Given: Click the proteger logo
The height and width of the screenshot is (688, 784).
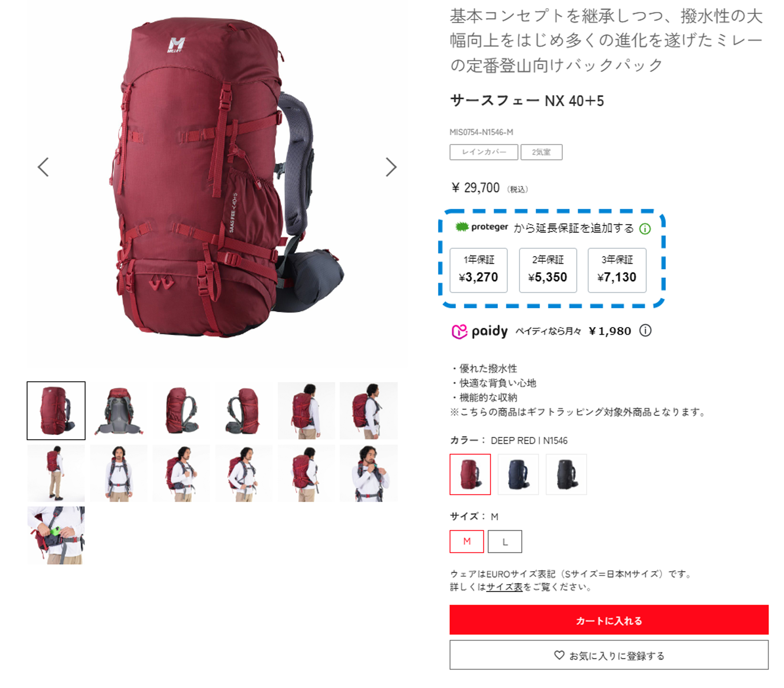Looking at the screenshot, I should coord(481,227).
